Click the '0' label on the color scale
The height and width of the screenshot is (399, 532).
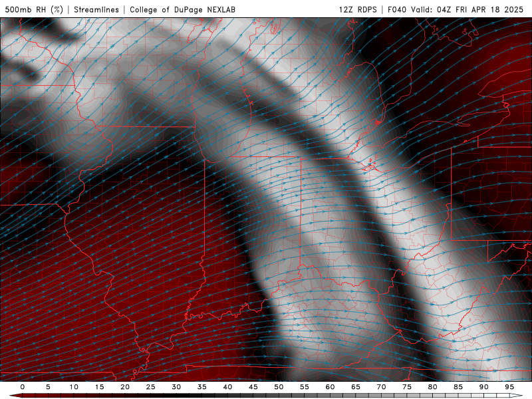(23, 387)
